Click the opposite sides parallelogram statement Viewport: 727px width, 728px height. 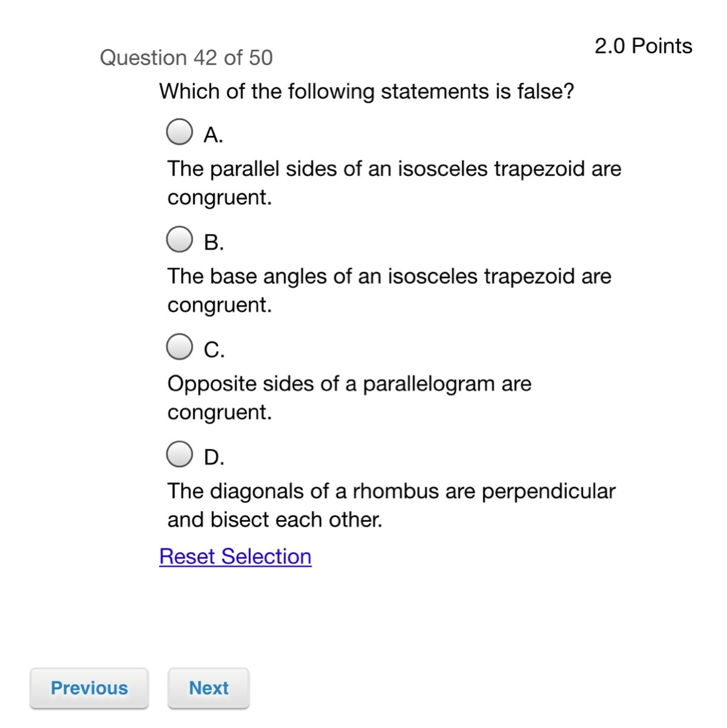[x=350, y=397]
